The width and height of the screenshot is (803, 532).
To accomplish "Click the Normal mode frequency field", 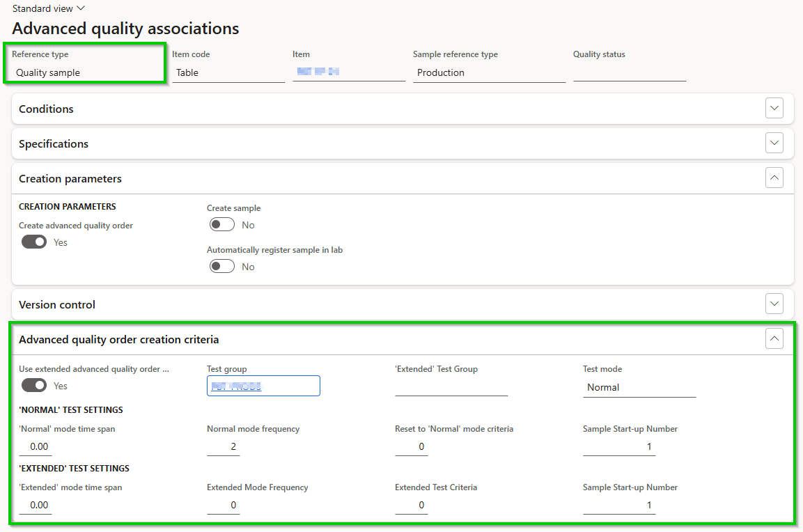I will [224, 446].
